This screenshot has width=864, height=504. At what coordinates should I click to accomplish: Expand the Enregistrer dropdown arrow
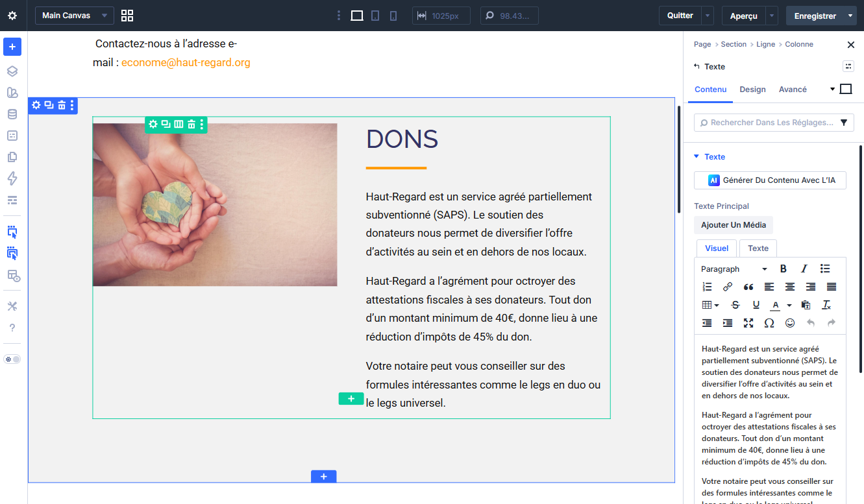coord(850,15)
